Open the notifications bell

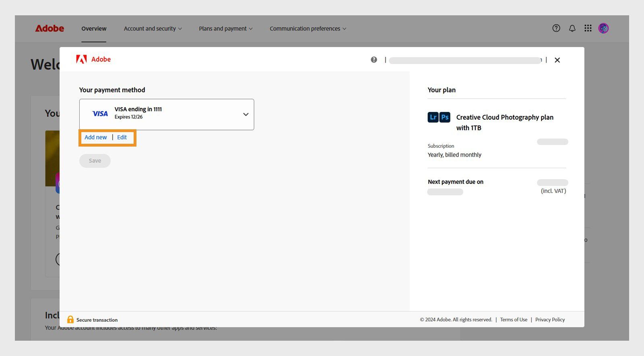tap(572, 28)
